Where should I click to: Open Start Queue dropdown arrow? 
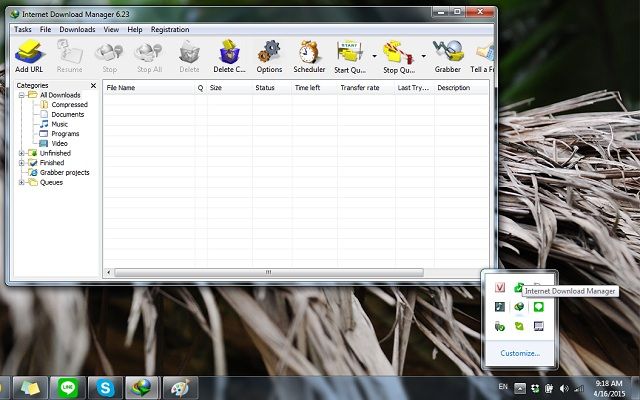click(374, 57)
